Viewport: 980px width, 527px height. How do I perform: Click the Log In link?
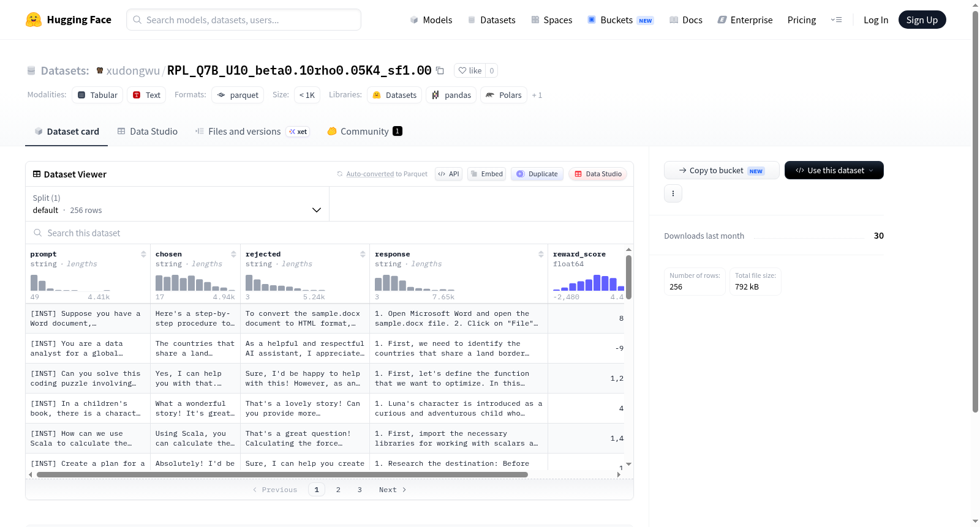click(876, 20)
